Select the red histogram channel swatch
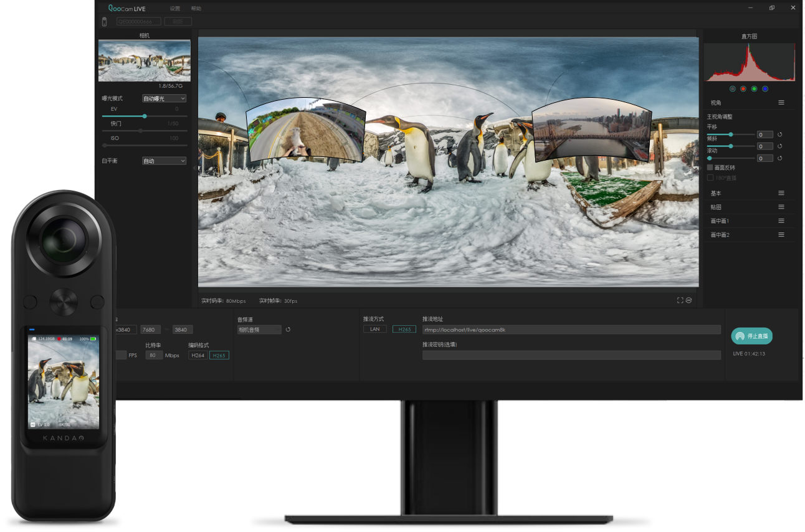This screenshot has width=805, height=532. click(x=743, y=89)
